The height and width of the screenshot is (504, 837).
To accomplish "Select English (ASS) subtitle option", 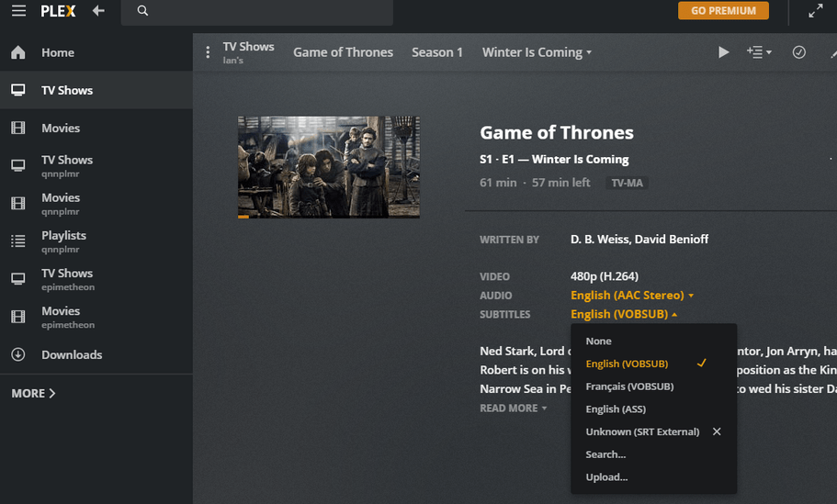I will click(654, 409).
